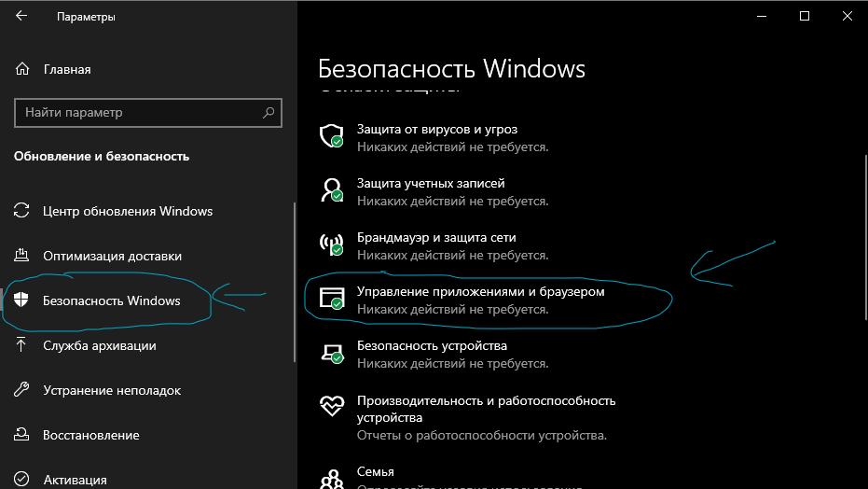
Task: Click the Оптимизация доставки icon
Action: coord(21,256)
